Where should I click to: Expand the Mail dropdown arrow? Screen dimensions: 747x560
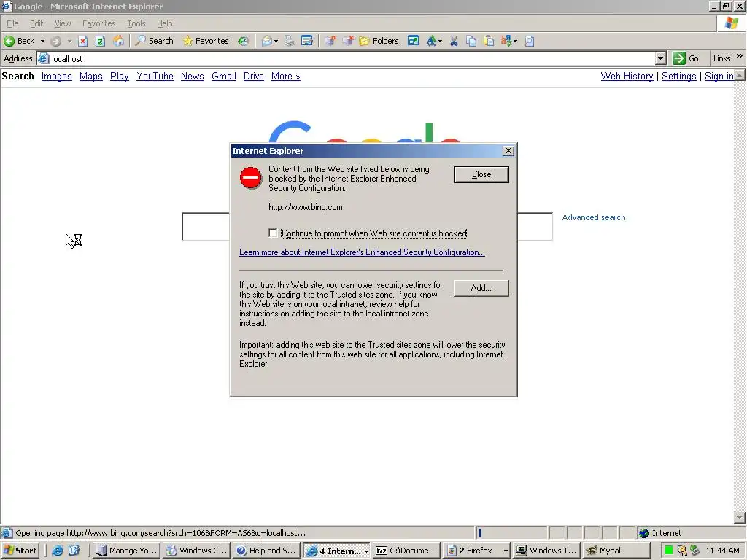276,41
